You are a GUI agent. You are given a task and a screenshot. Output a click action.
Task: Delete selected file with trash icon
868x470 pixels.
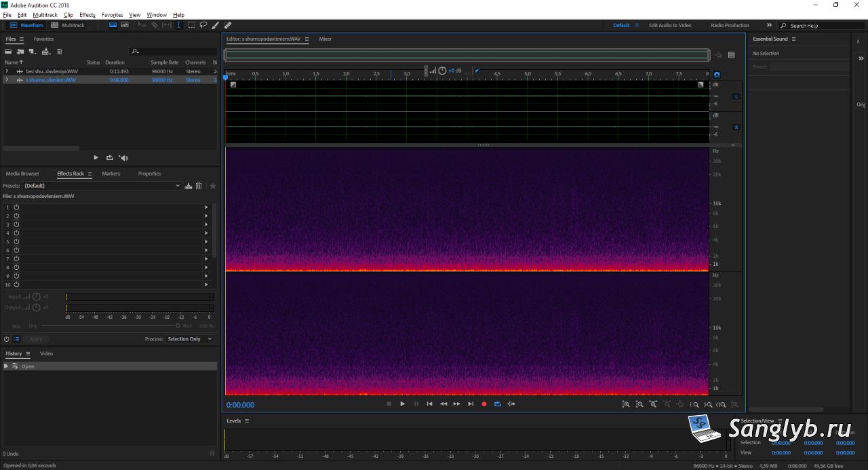point(59,52)
